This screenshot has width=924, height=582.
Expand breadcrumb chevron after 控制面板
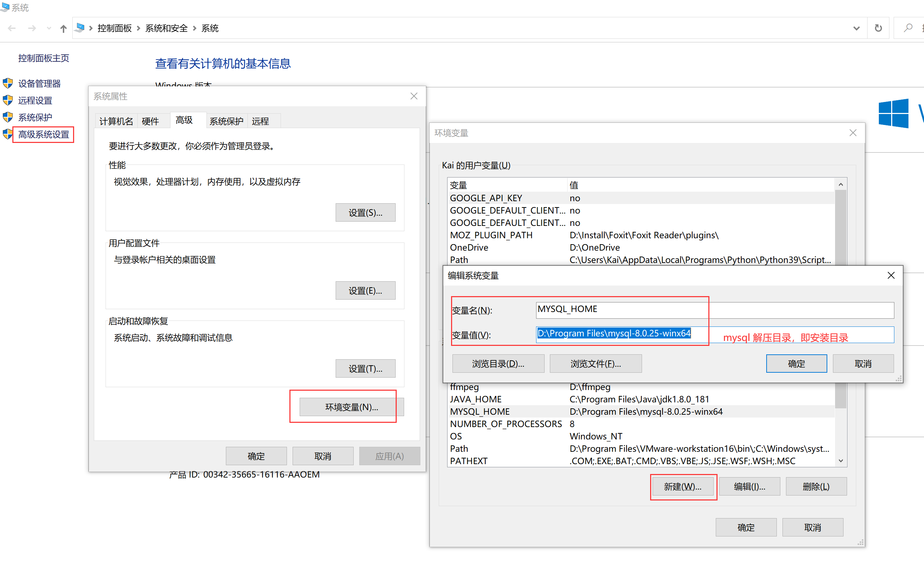(138, 28)
